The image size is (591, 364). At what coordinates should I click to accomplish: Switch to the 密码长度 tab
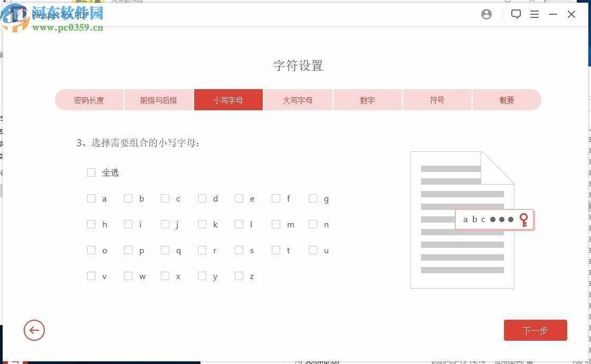coord(89,100)
